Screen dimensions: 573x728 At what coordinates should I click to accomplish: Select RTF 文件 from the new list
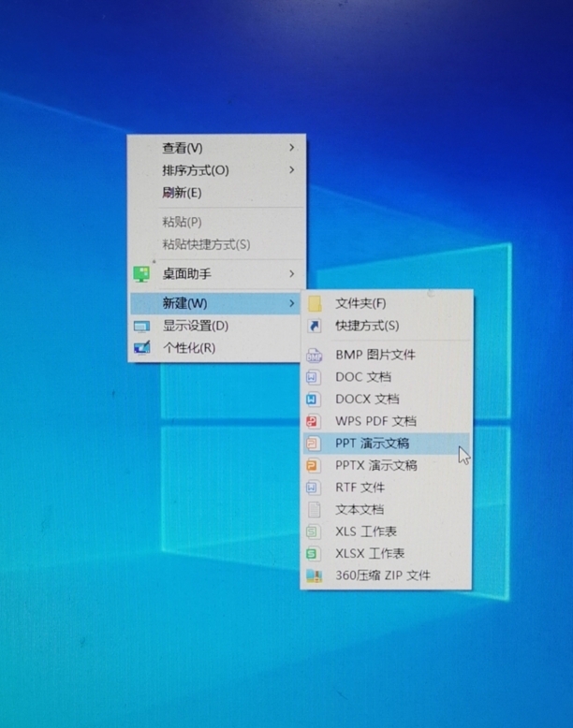tap(360, 488)
